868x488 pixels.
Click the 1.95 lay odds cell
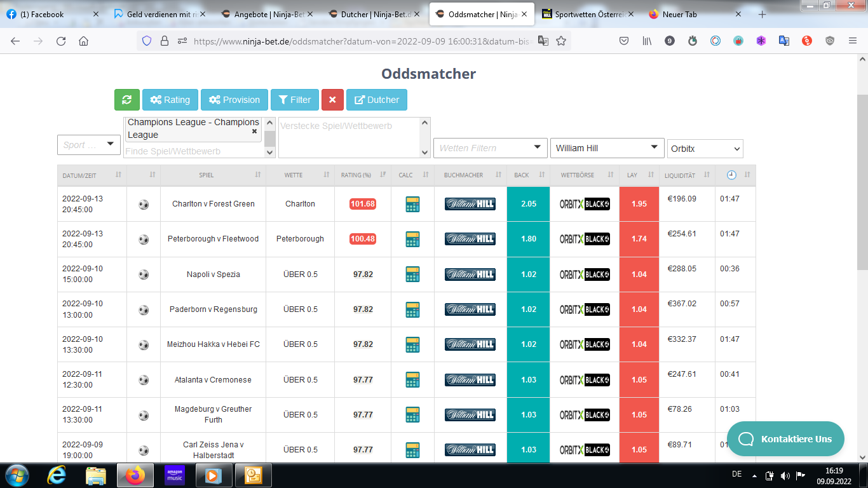tap(639, 204)
